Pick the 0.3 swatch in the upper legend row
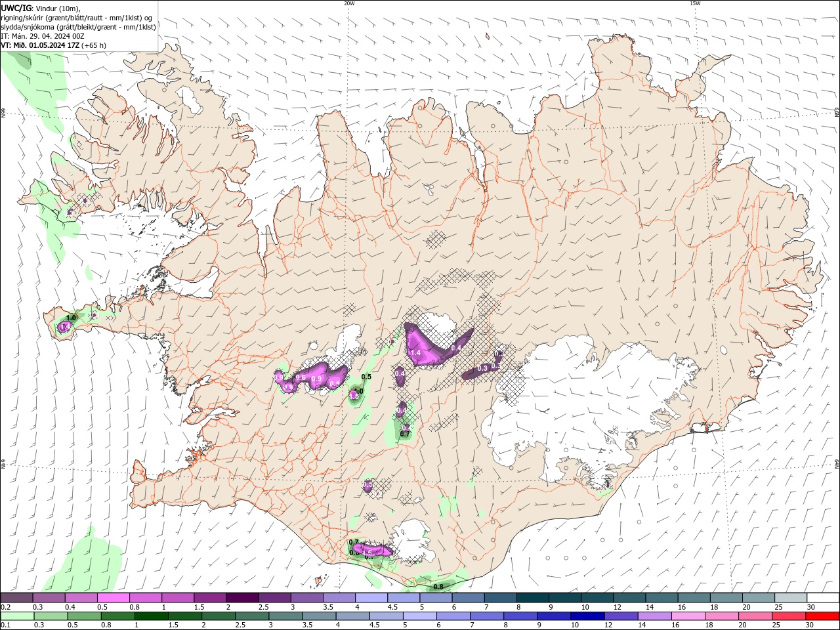 click(x=49, y=598)
